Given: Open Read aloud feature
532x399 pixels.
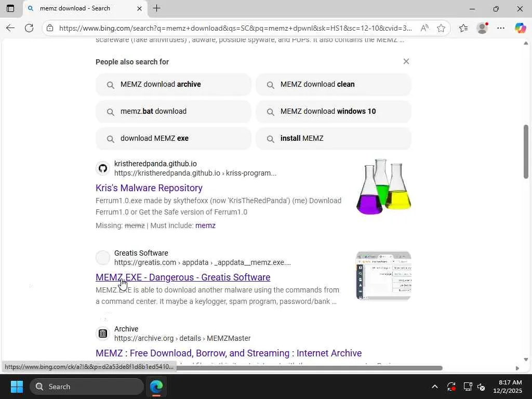Looking at the screenshot, I should coord(424,28).
